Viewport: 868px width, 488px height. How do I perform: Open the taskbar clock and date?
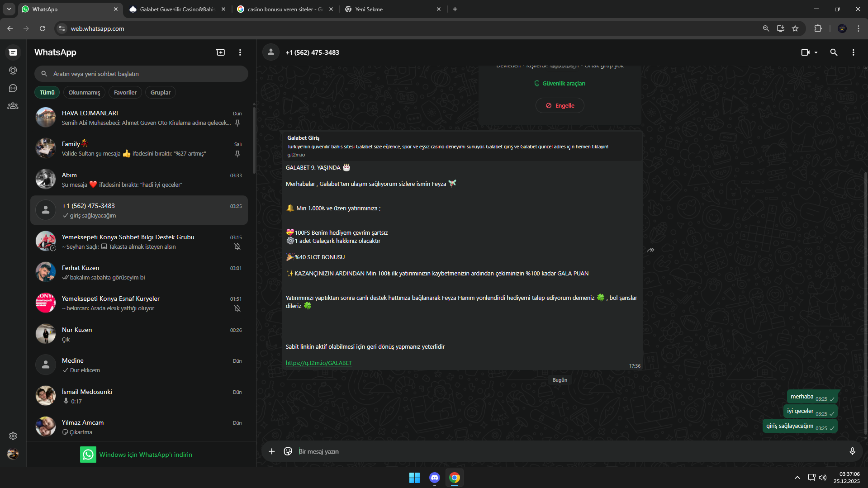point(847,478)
